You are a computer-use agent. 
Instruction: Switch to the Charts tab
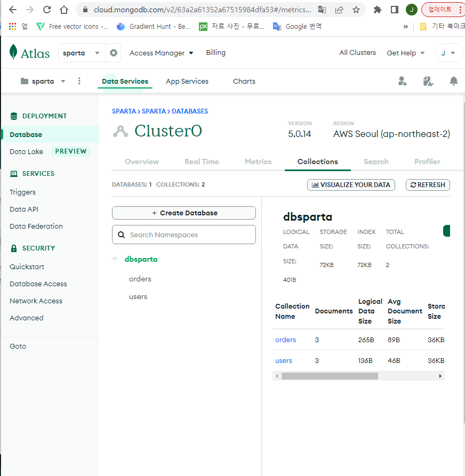pos(244,81)
